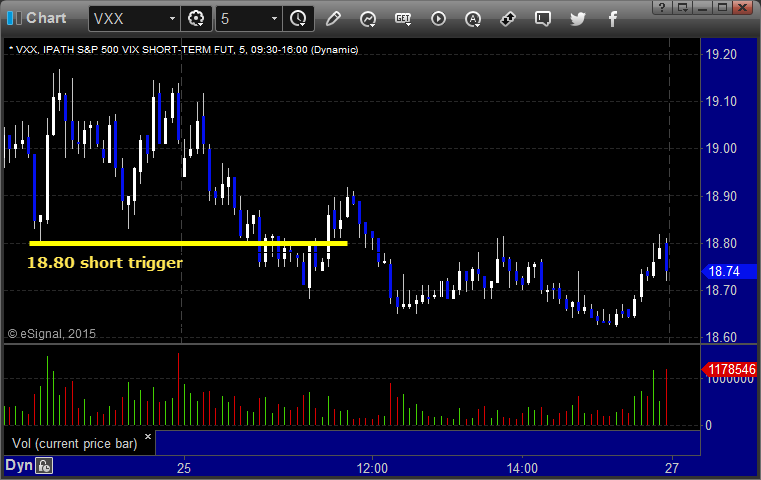Viewport: 761px width, 480px height.
Task: Click the Dyn scaling mode label
Action: pos(19,465)
